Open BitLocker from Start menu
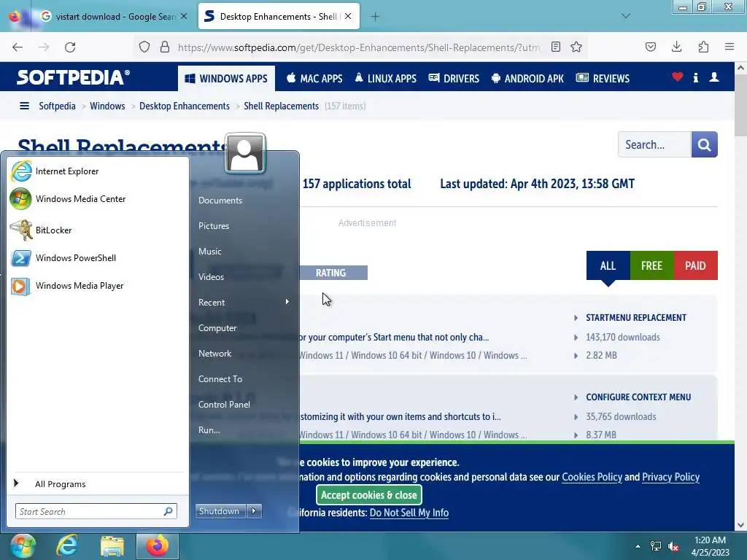This screenshot has height=560, width=747. tap(41, 230)
